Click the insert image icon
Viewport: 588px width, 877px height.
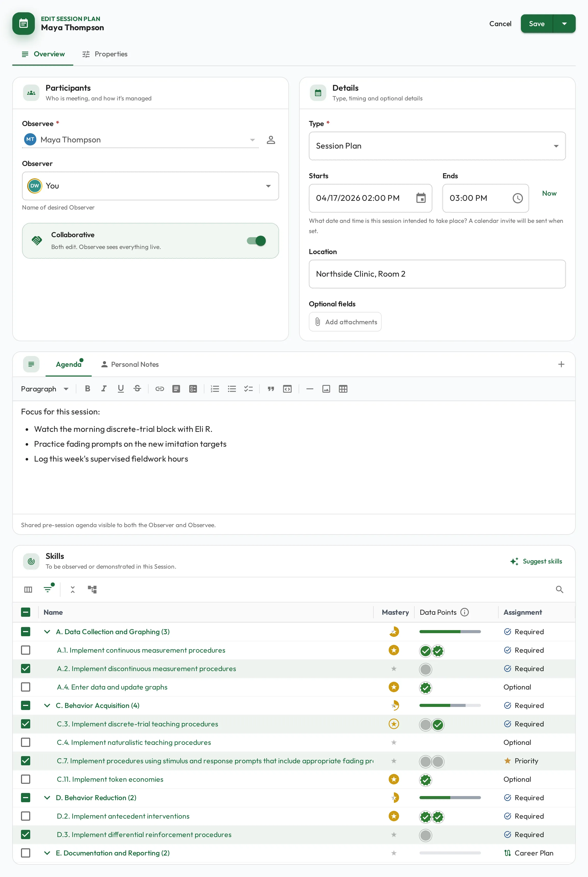326,389
